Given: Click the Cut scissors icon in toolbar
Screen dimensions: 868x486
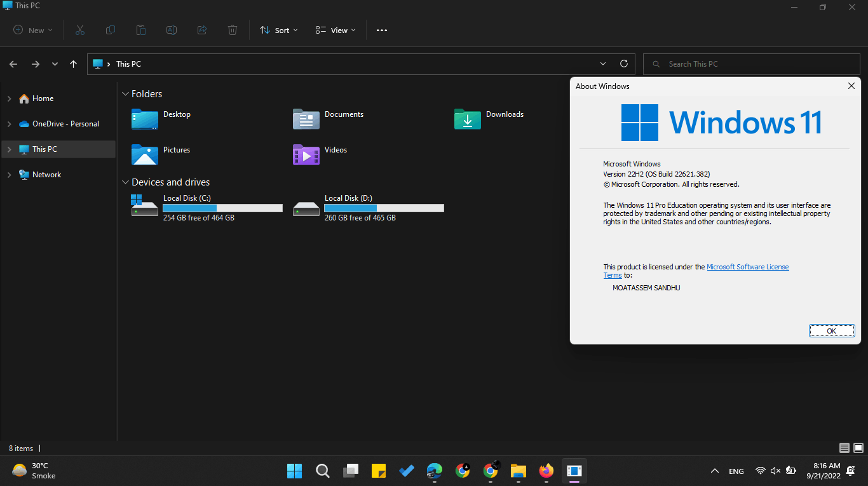Looking at the screenshot, I should tap(79, 30).
